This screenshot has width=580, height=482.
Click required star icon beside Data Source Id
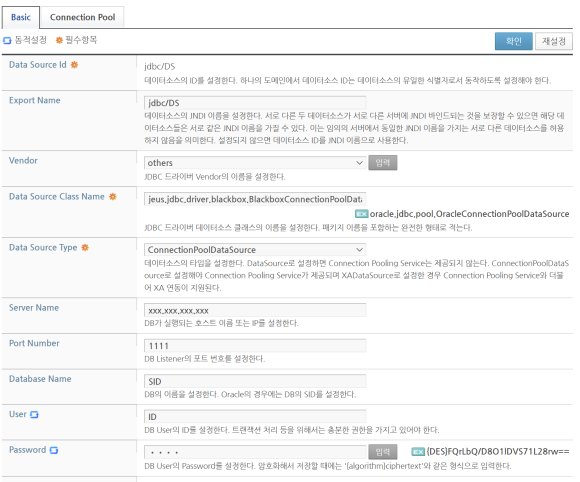[74, 65]
